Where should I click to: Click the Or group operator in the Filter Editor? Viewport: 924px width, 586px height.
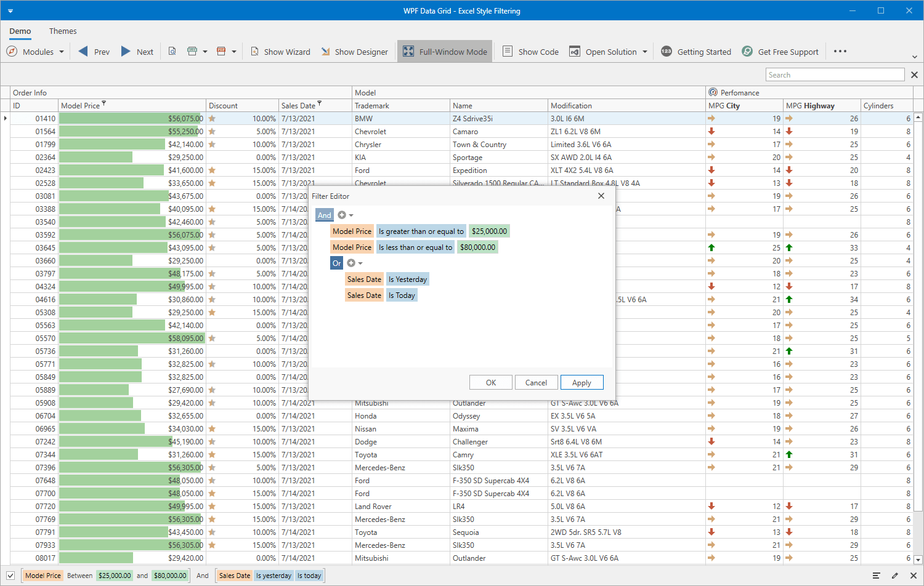(336, 263)
